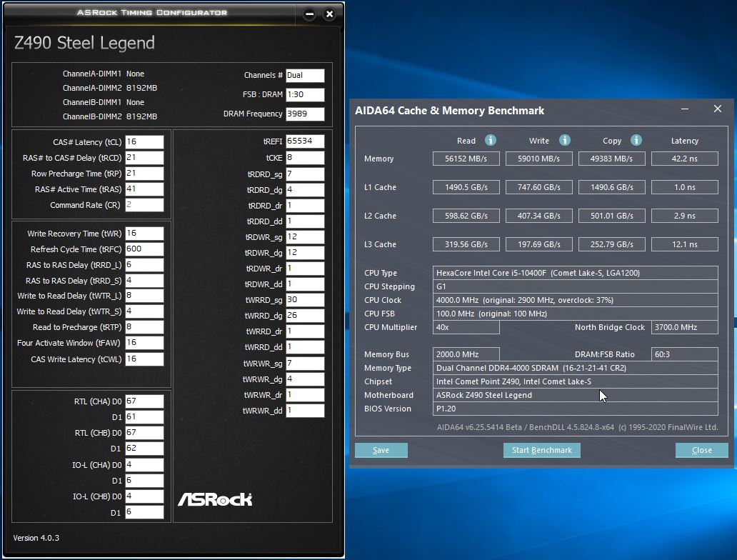Click the tRRD_S value field

pyautogui.click(x=144, y=281)
